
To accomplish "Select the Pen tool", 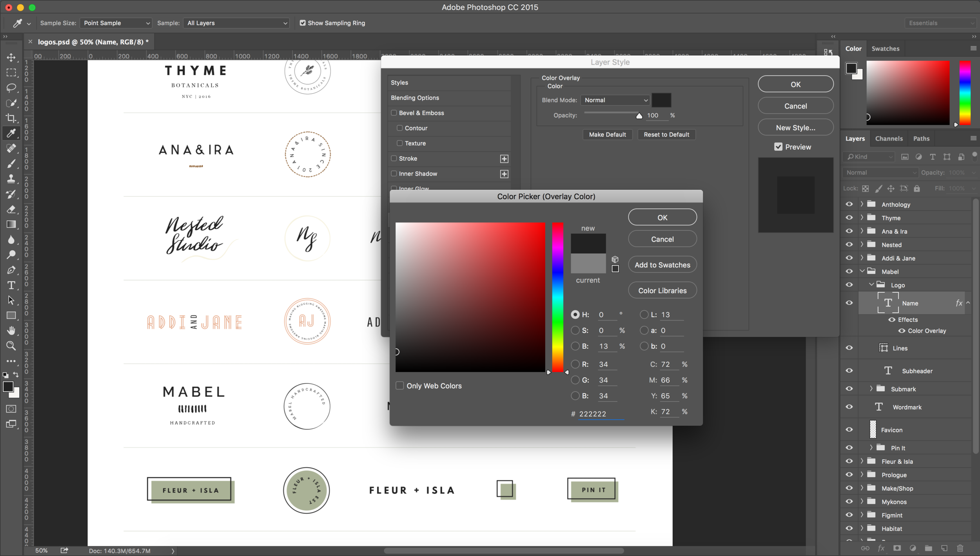I will [11, 270].
